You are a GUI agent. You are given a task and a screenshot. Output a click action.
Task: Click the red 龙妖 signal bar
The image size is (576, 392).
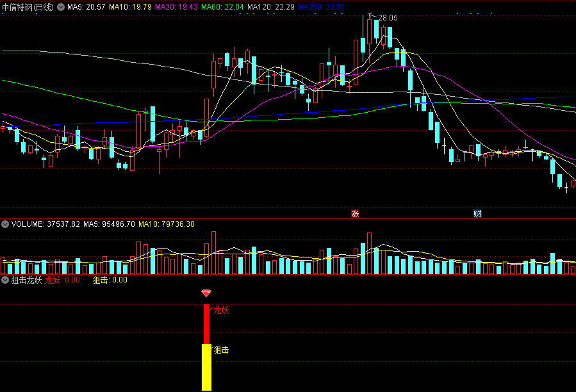[206, 324]
